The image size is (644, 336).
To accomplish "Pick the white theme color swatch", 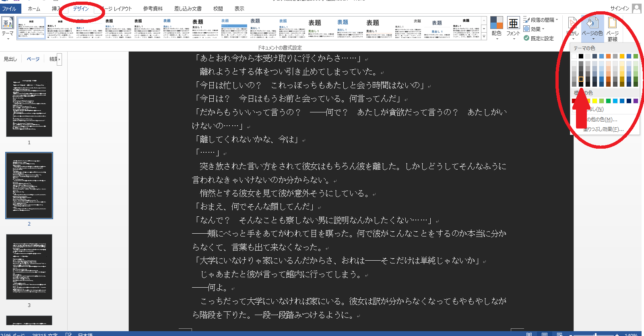I will [574, 56].
